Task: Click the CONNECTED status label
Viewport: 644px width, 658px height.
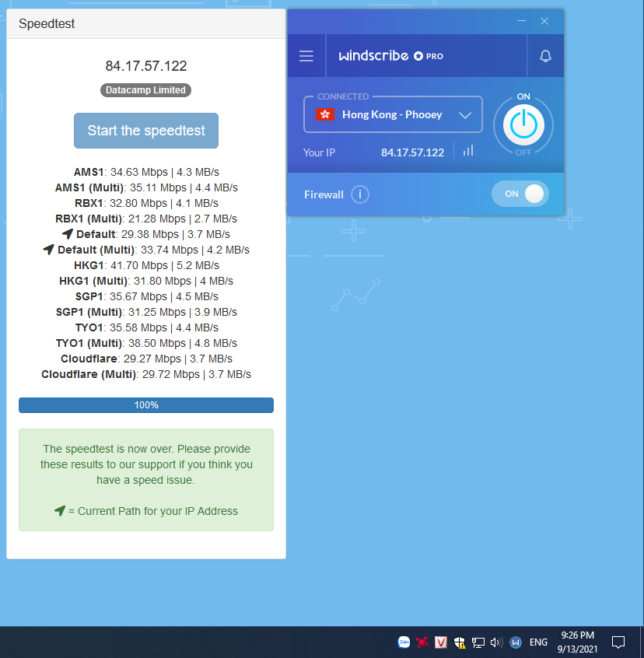Action: [343, 96]
